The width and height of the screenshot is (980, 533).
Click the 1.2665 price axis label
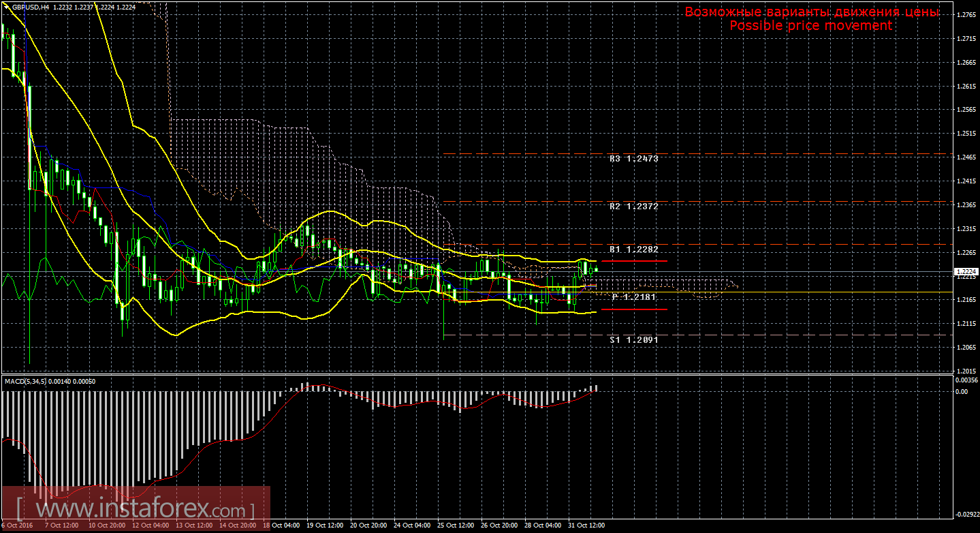tap(966, 62)
